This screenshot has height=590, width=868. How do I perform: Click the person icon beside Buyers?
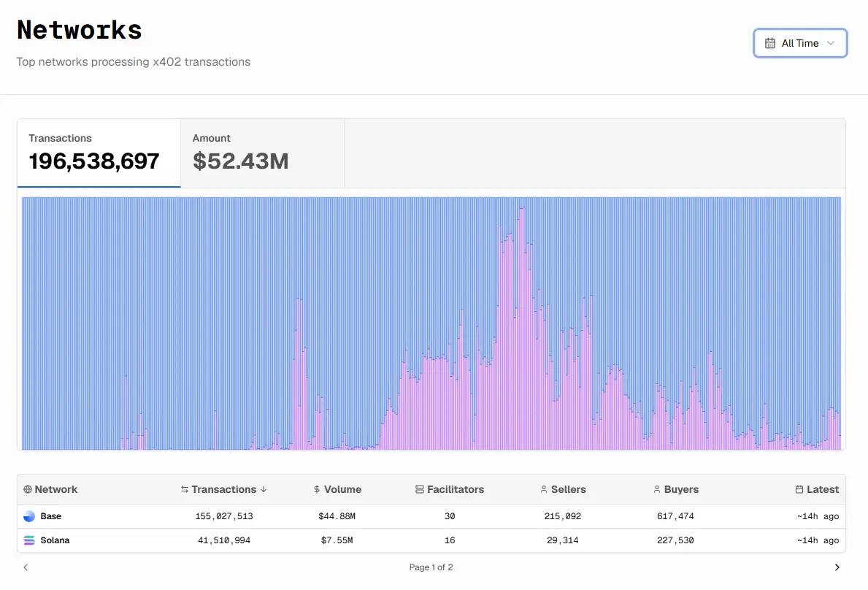click(656, 489)
